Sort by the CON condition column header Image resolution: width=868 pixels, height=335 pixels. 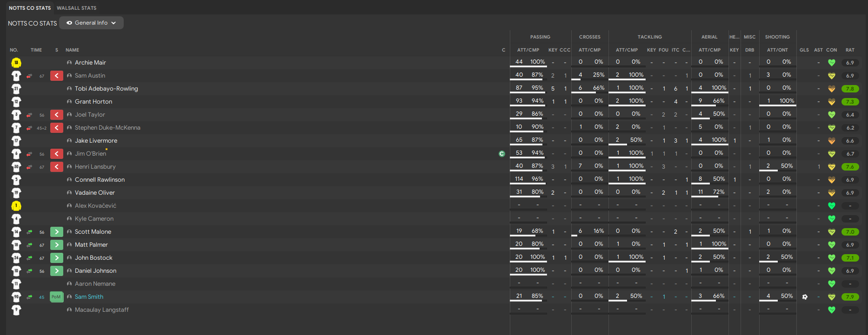pyautogui.click(x=832, y=50)
